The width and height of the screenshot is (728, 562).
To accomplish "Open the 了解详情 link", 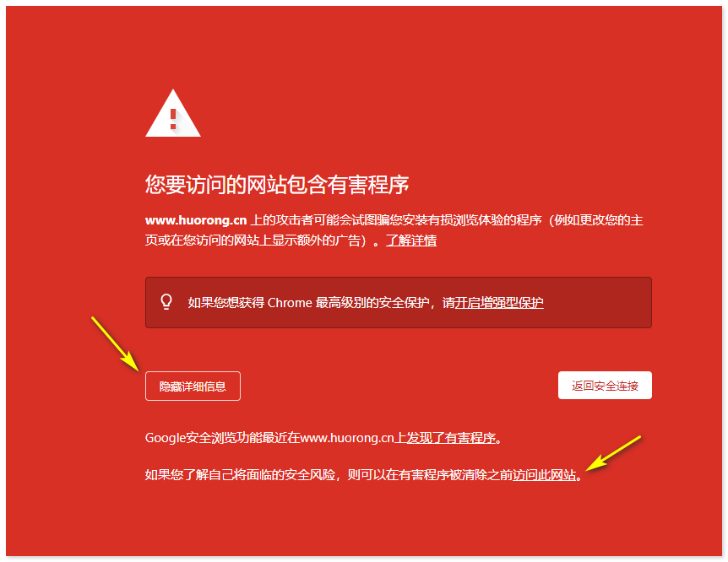I will click(411, 240).
